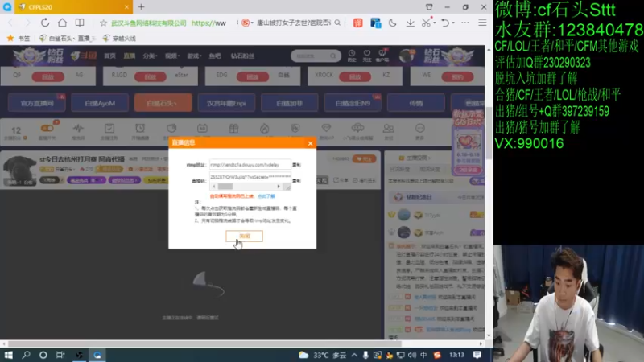
Task: Open a new browser tab
Action: [142, 7]
